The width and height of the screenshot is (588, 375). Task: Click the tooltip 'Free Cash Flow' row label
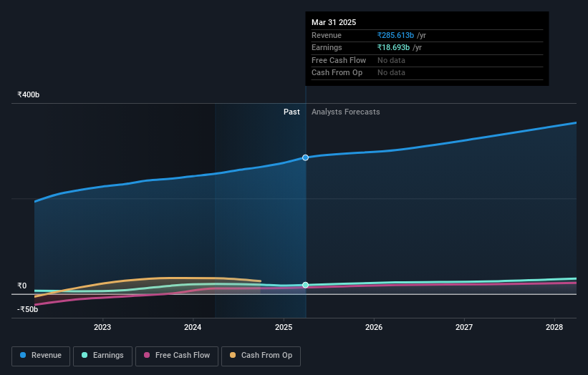coord(339,60)
